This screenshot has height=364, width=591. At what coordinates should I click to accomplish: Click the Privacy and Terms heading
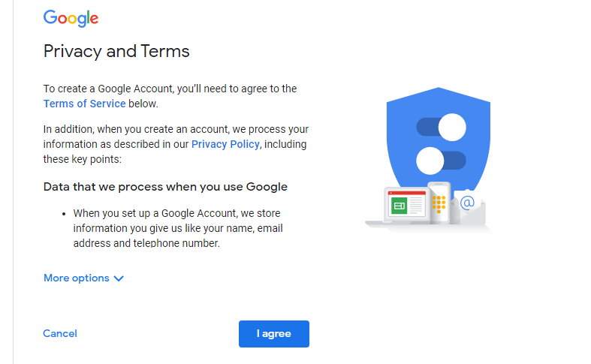tap(116, 51)
